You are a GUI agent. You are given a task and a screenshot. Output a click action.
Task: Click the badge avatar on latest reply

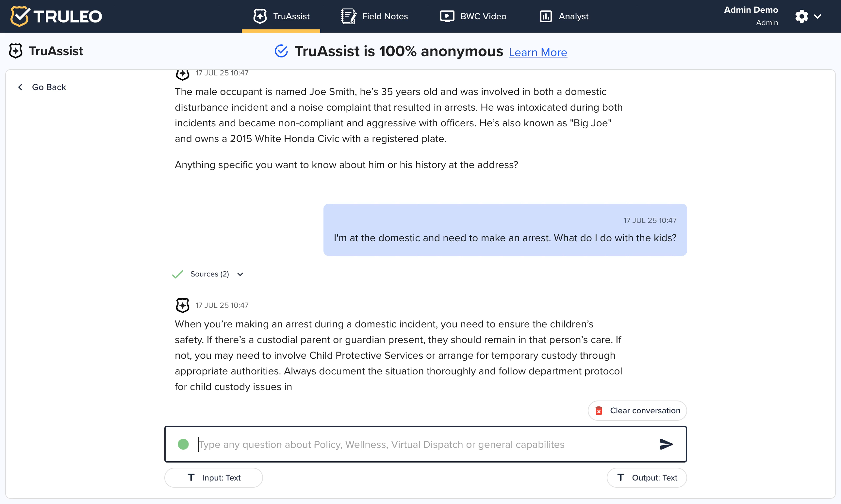183,305
